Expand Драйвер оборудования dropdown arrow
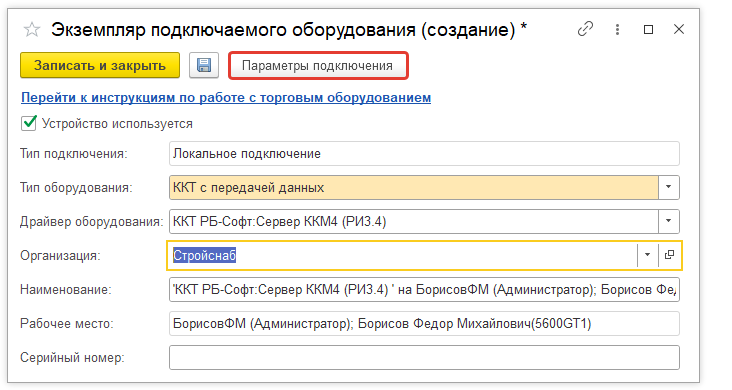This screenshot has width=732, height=390. point(669,221)
